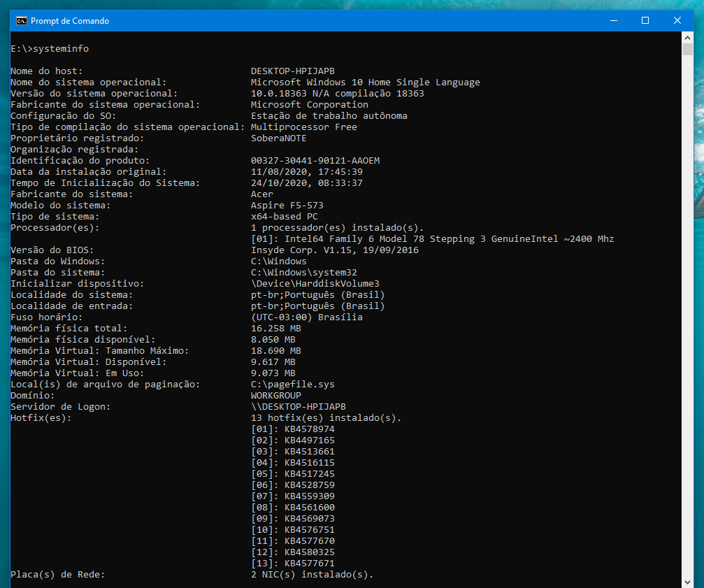
Task: Click hotfix '[06]: KB4528759'
Action: pos(293,485)
